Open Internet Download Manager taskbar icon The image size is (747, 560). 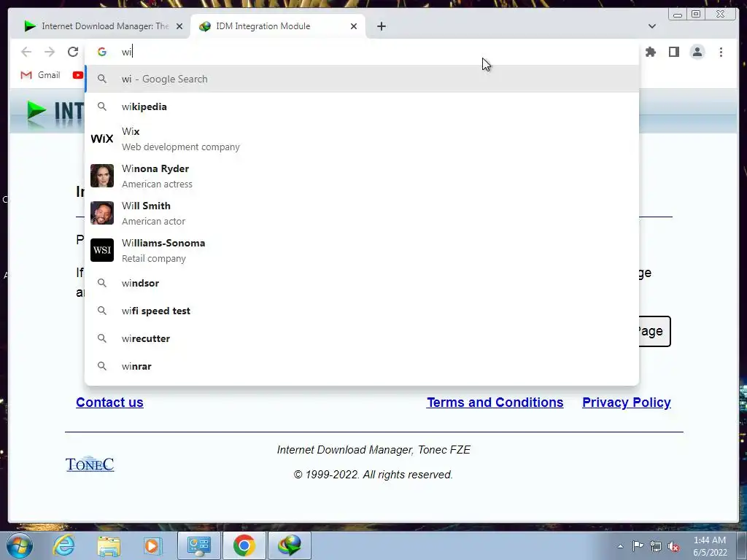290,545
